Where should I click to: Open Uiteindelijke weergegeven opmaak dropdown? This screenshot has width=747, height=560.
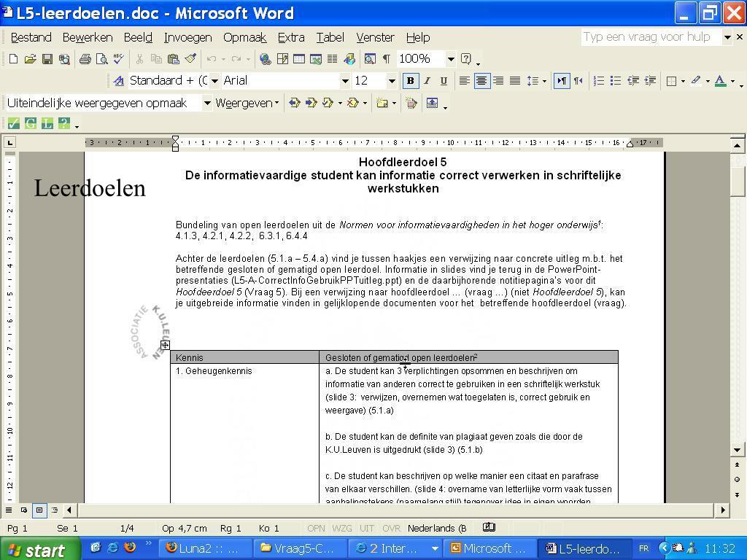point(207,103)
